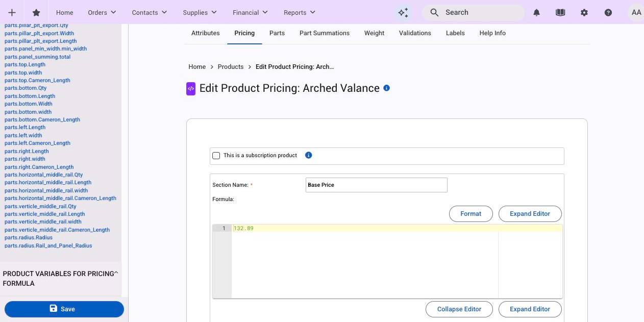Insert parts.horizontal_middle_rail.Cameron_Length variable
This screenshot has width=644, height=322.
[x=61, y=199]
